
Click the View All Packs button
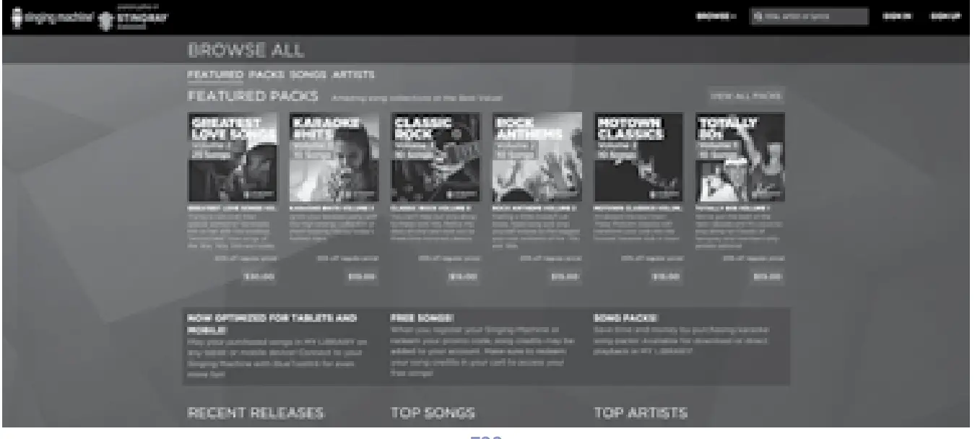click(x=746, y=96)
